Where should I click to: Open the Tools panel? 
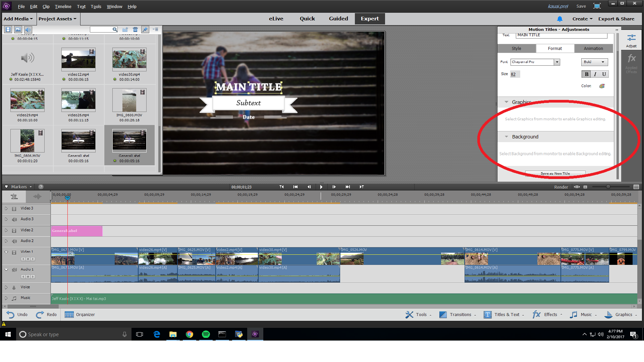(418, 315)
